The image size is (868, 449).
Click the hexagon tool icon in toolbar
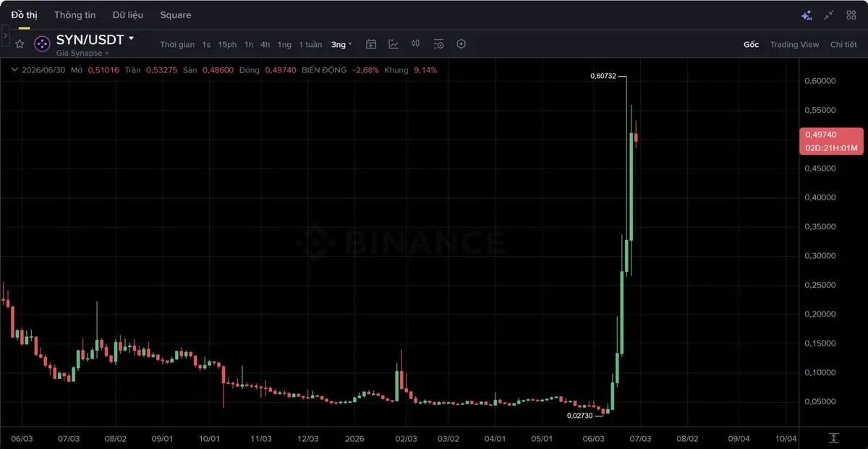(x=461, y=44)
